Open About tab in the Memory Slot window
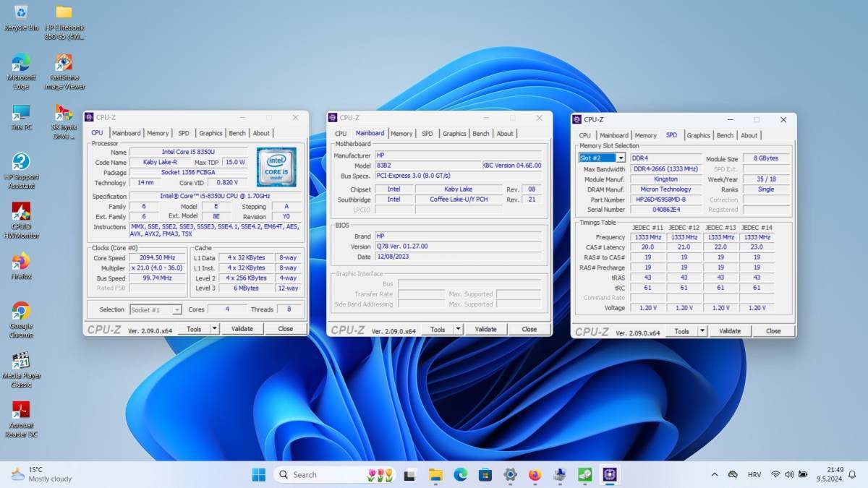The height and width of the screenshot is (488, 868). coord(749,135)
